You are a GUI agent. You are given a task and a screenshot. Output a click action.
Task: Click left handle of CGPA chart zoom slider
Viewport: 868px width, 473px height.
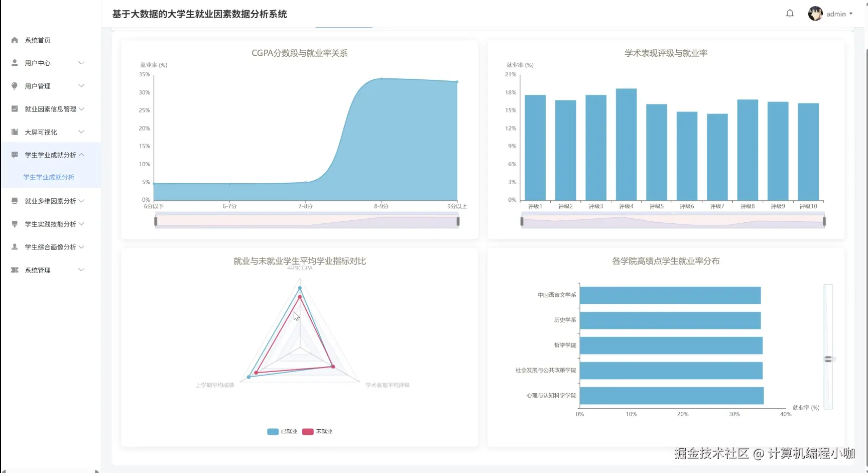click(156, 221)
